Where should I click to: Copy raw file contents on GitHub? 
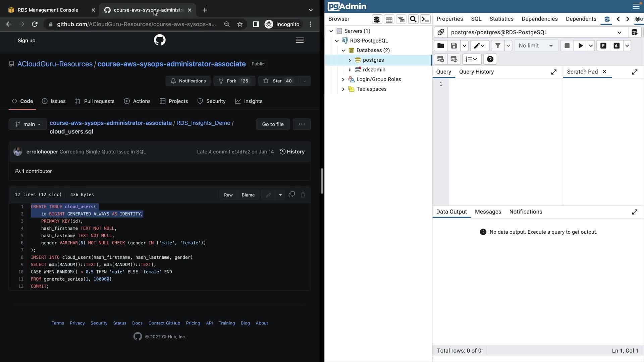point(291,194)
